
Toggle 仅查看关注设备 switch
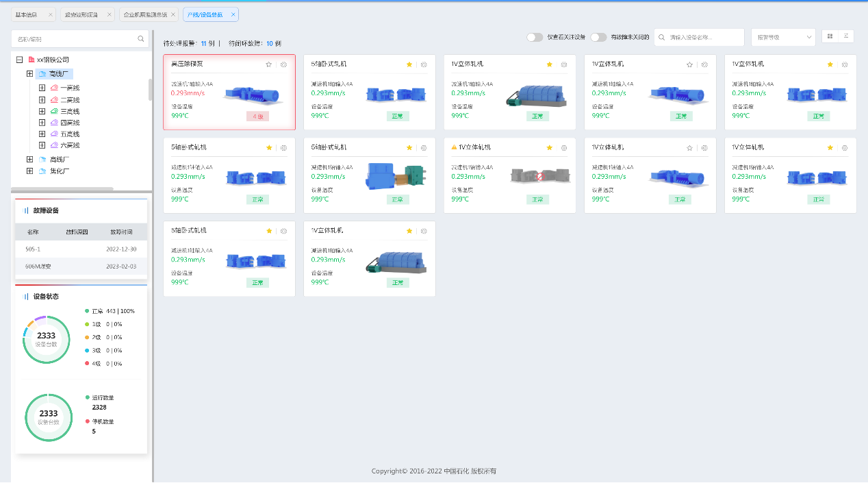tap(535, 37)
